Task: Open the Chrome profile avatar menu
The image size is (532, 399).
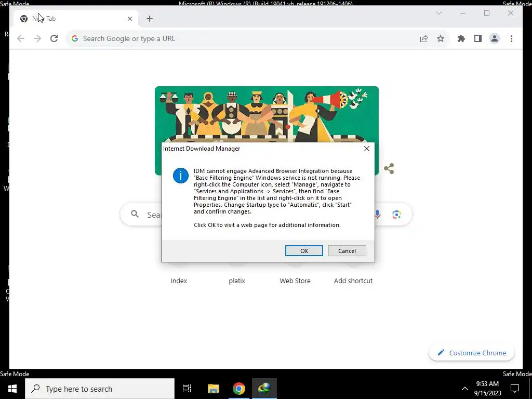Action: point(495,38)
